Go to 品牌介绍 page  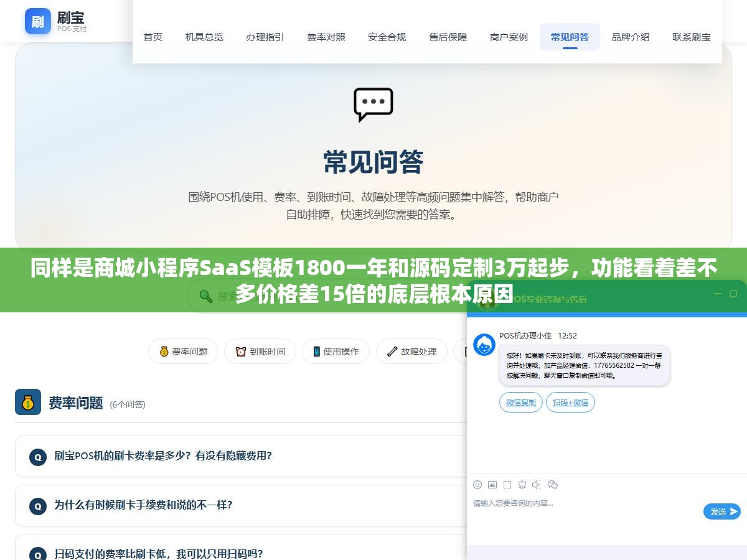click(631, 37)
